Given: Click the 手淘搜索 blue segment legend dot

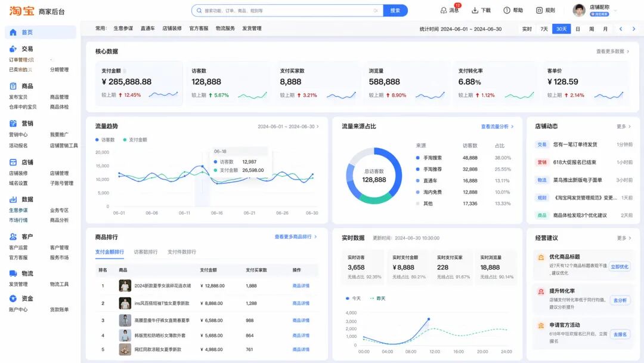Looking at the screenshot, I should coord(418,158).
